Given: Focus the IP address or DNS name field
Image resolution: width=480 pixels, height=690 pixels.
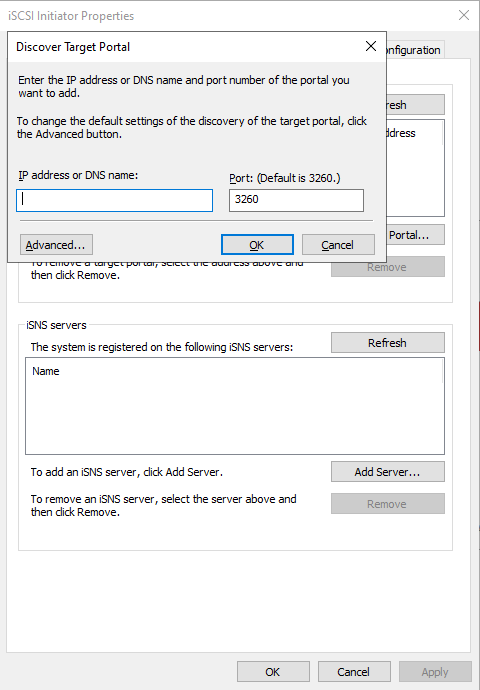Looking at the screenshot, I should 114,200.
